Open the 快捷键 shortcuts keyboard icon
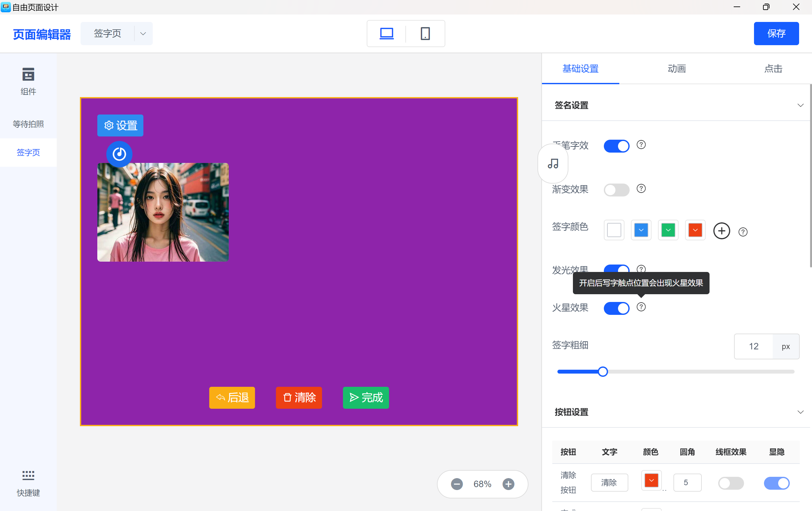Screen dimensions: 812x511 point(28,475)
